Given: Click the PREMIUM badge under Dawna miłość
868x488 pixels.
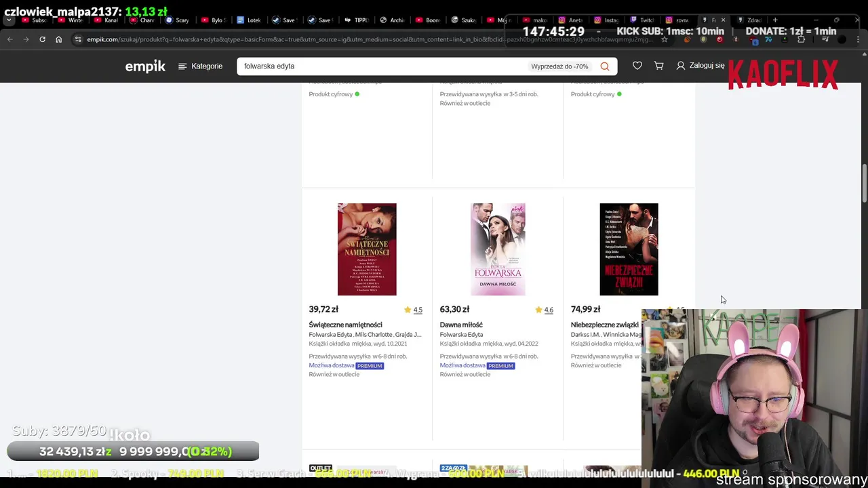Looking at the screenshot, I should [500, 366].
